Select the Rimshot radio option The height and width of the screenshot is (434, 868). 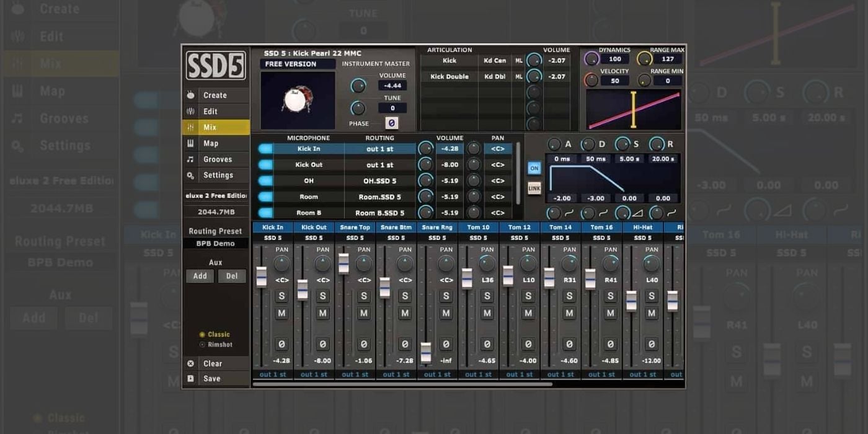click(216, 345)
